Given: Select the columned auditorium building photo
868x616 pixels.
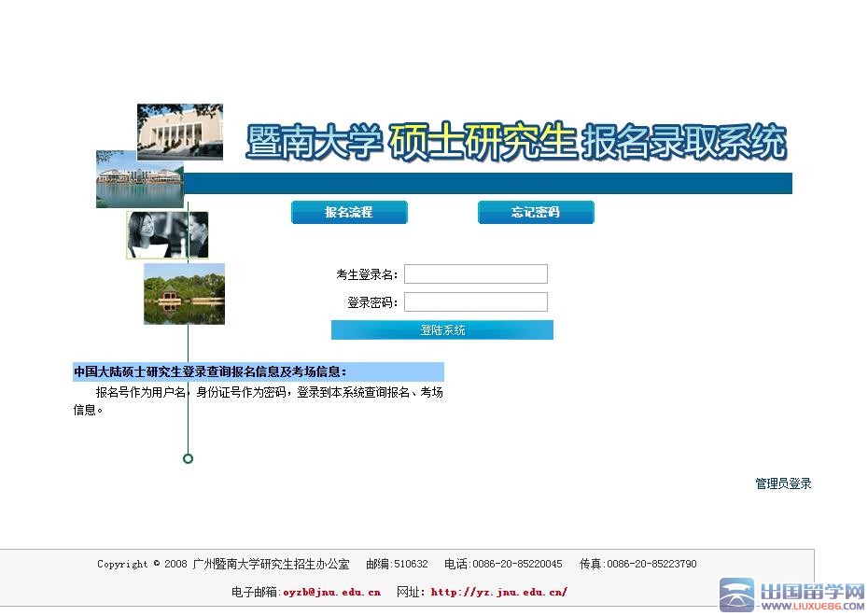Looking at the screenshot, I should point(180,132).
